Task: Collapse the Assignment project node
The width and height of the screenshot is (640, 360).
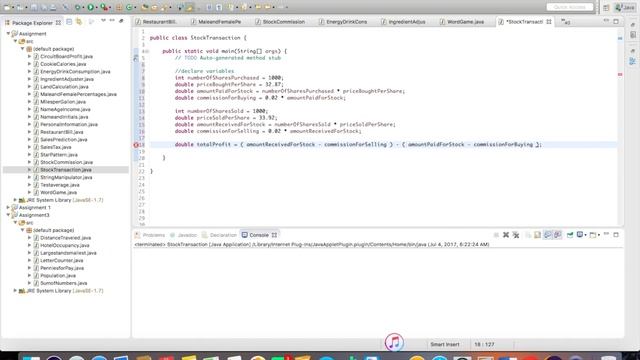Action: [8, 33]
